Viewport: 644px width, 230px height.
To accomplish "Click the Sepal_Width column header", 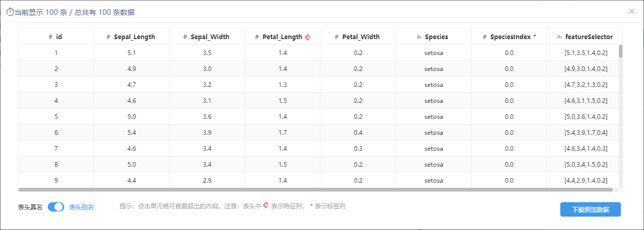I will coord(206,37).
